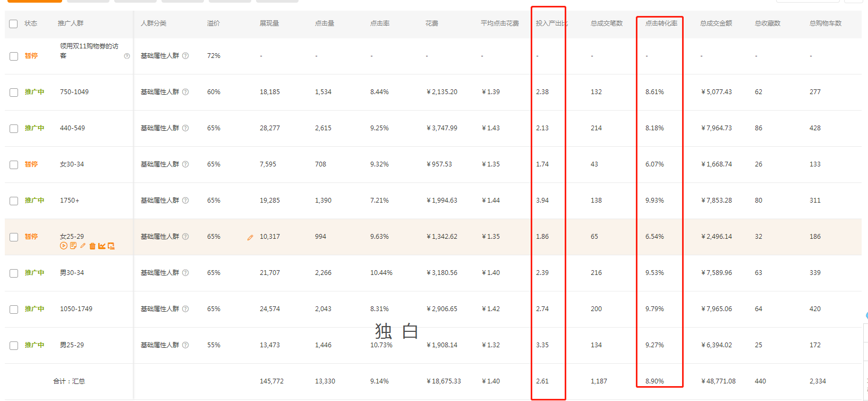Viewport: 868px width, 401px height.
Task: Delete the 女25-29 audience via trash icon
Action: [92, 246]
